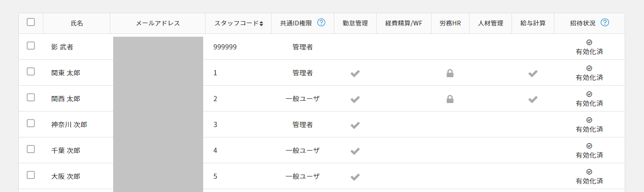
Task: Click staff code 999999 cell
Action: (x=225, y=47)
